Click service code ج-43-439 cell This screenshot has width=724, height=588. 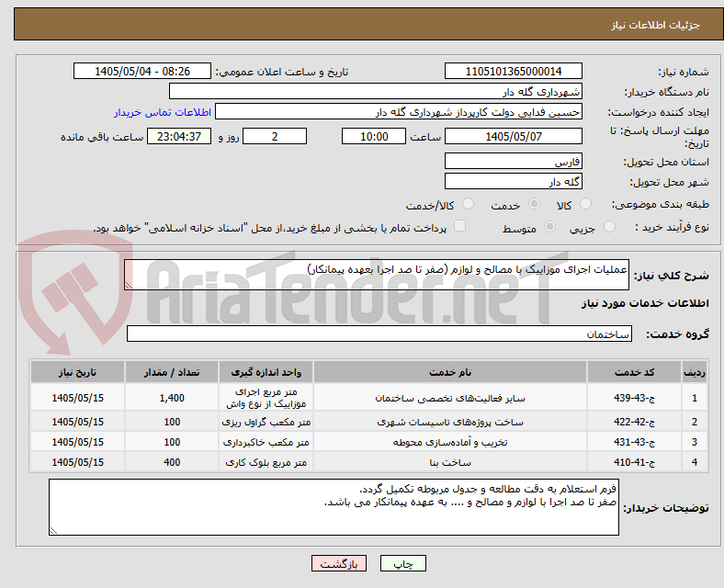[635, 398]
